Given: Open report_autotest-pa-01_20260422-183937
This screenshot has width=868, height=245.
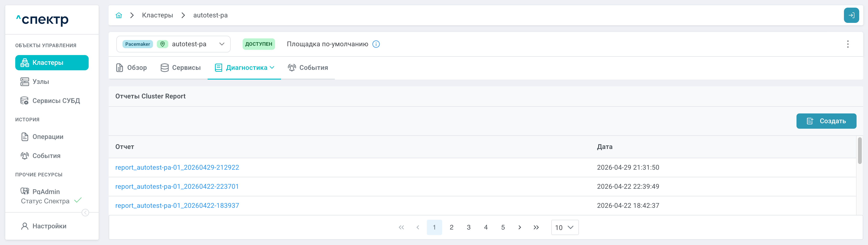Looking at the screenshot, I should tap(177, 206).
